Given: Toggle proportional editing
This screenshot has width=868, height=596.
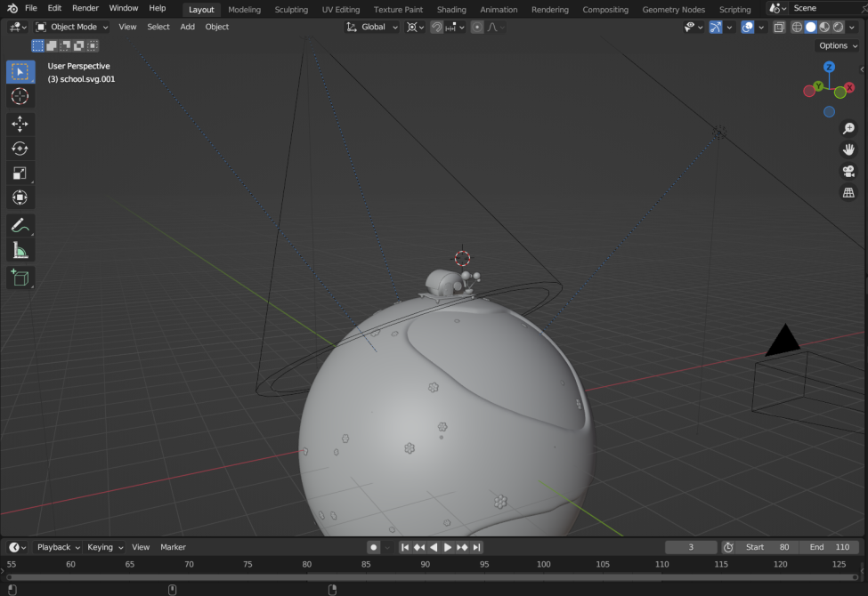Looking at the screenshot, I should coord(477,27).
